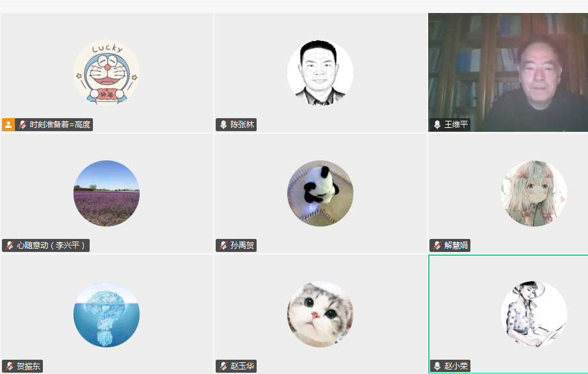This screenshot has width=588, height=374.
Task: Select 孙禹贺's panda toy avatar
Action: click(x=320, y=193)
